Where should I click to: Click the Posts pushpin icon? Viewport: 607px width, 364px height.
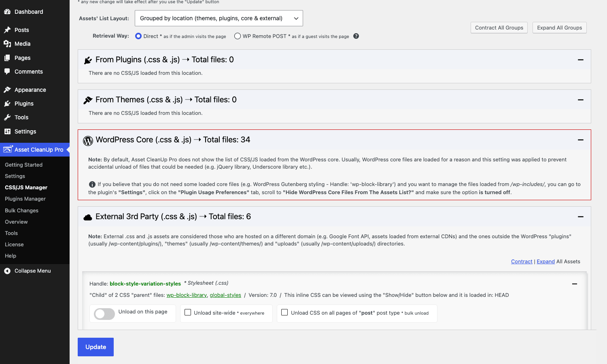(7, 30)
